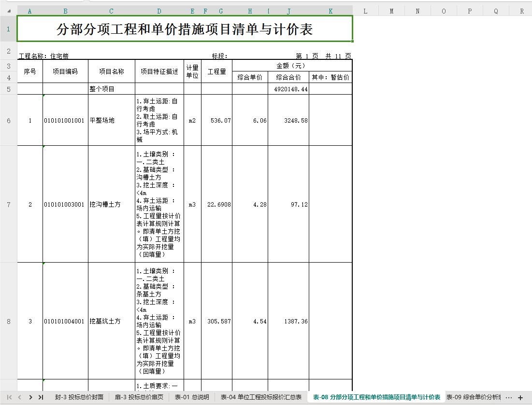Select the 平整场地 item name cell
Screen dimensions: 532x405
[x=112, y=120]
